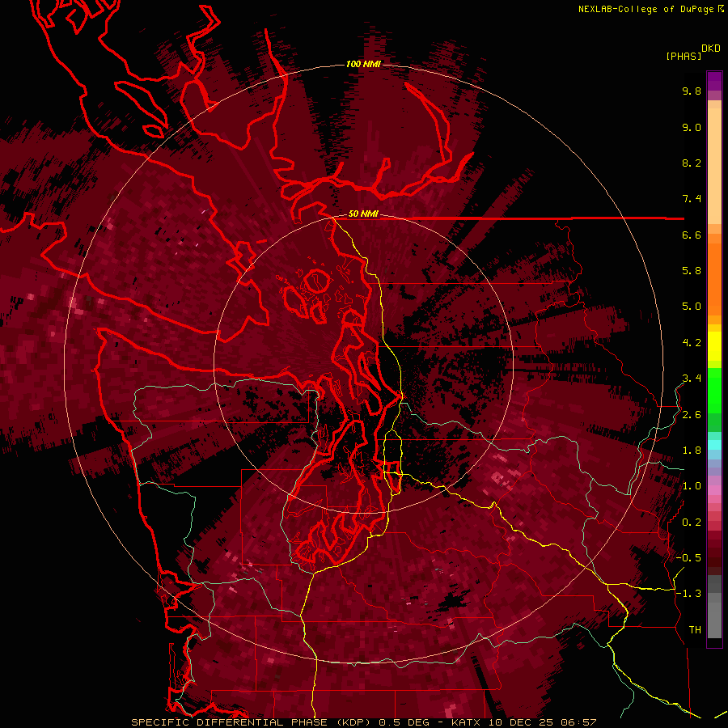Click the orange band in the legend
This screenshot has height=728, width=728.
pos(714,277)
